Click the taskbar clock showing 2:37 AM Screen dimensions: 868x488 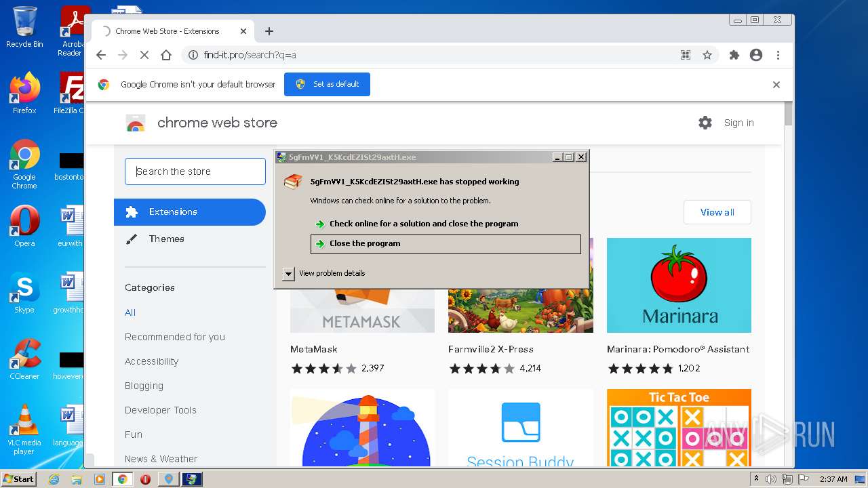tap(833, 479)
